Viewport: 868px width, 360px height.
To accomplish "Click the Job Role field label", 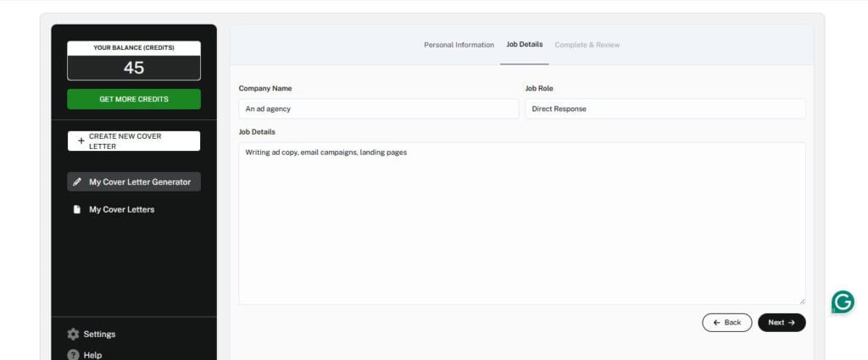I will (x=539, y=88).
